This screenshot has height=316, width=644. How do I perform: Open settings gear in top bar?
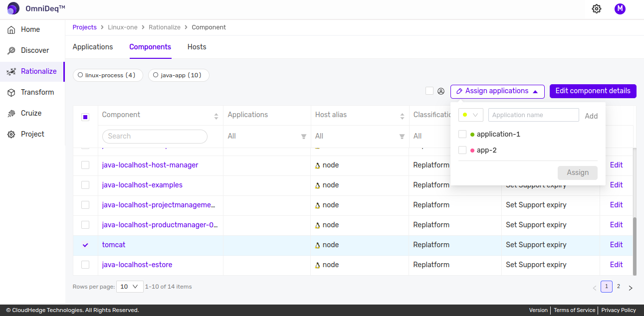point(597,8)
